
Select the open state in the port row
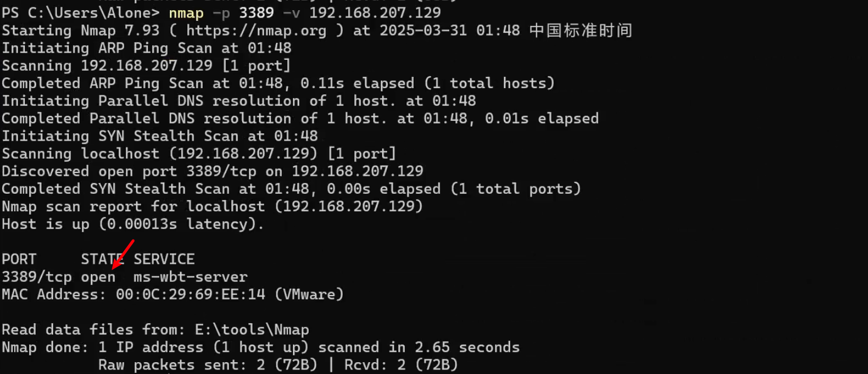pos(98,277)
